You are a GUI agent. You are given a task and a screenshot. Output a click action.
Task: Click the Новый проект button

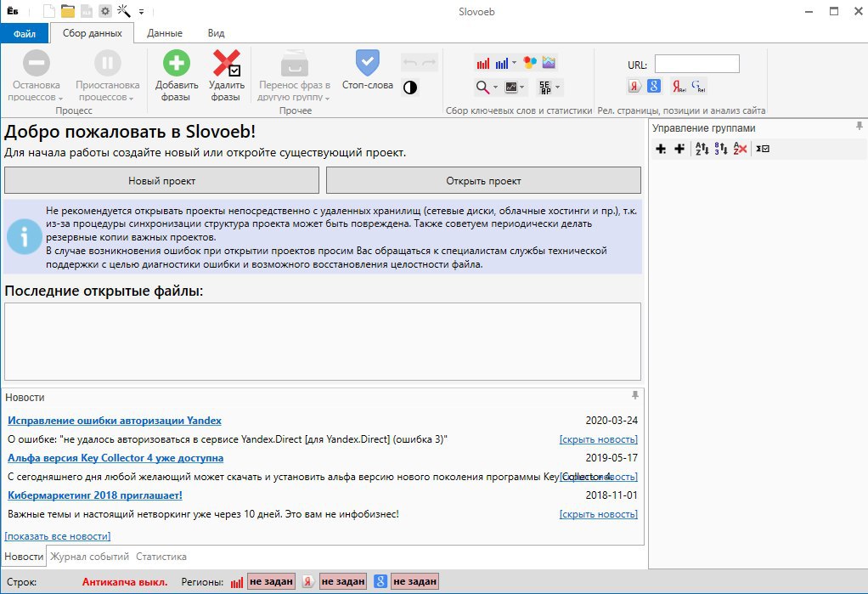(x=161, y=181)
